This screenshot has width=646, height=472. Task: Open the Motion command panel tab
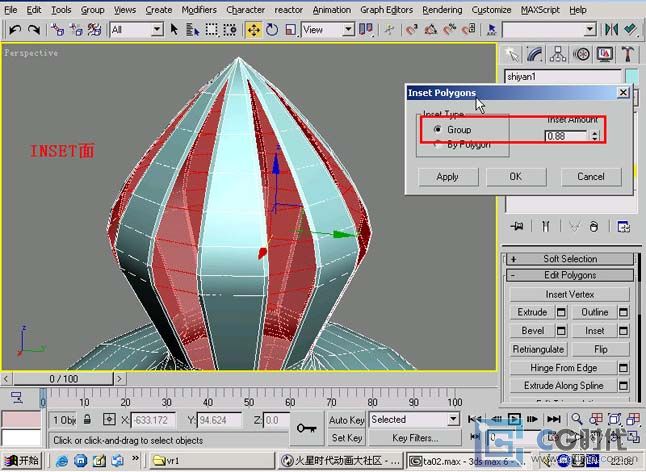coord(581,54)
